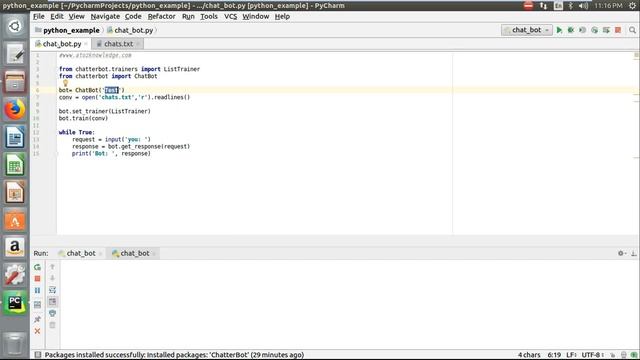Screen dimensions: 640x360
Task: Open the View menu
Action: click(76, 16)
